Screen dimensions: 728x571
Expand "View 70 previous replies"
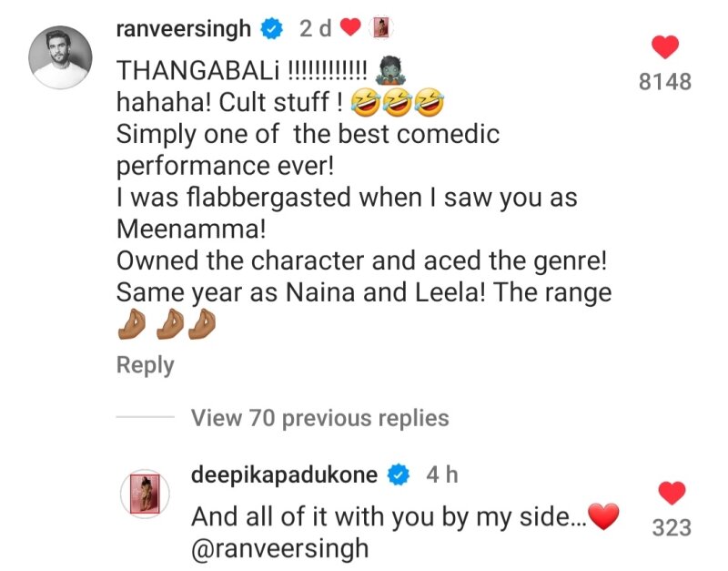(x=319, y=418)
